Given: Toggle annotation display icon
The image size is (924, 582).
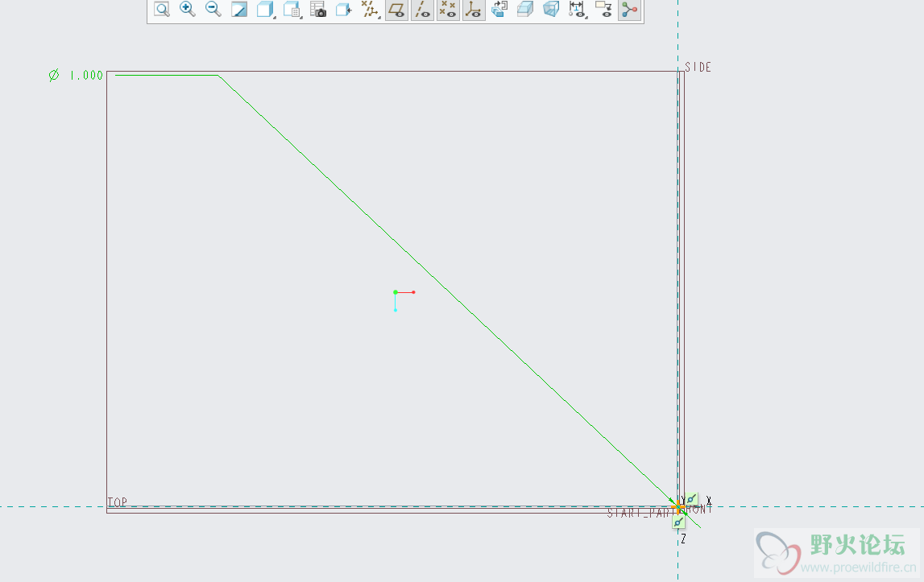Looking at the screenshot, I should (603, 9).
